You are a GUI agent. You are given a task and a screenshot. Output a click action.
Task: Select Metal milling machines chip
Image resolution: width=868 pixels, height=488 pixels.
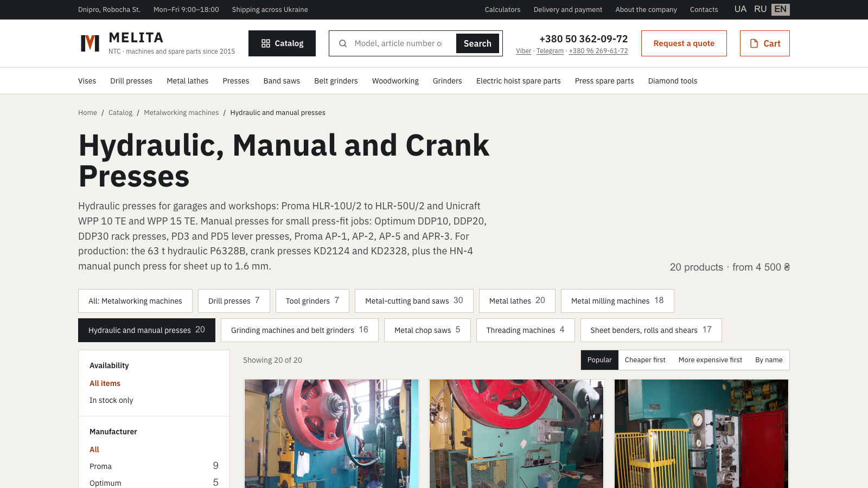[x=617, y=301]
